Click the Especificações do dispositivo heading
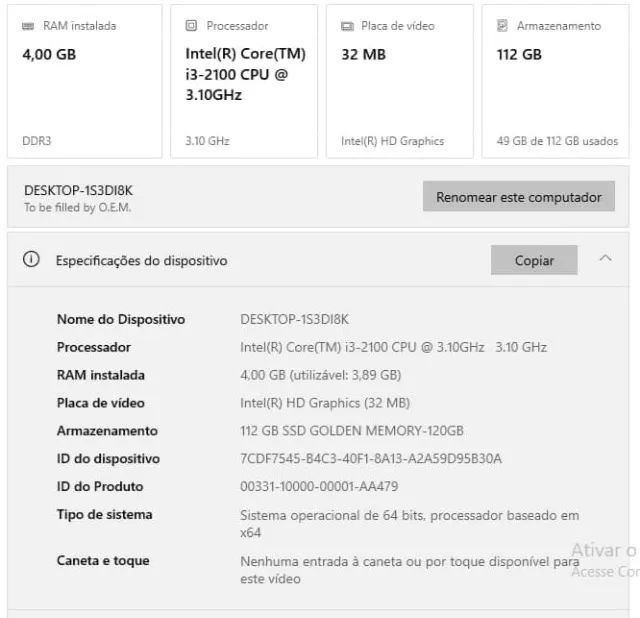The image size is (640, 618). coord(141,261)
